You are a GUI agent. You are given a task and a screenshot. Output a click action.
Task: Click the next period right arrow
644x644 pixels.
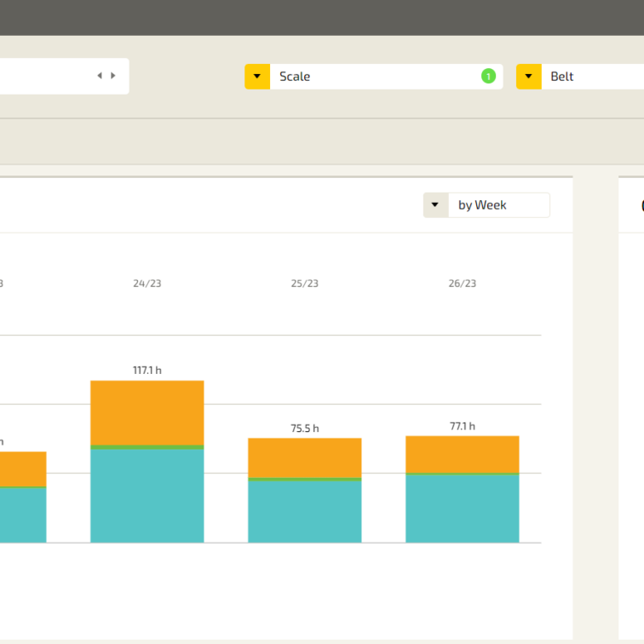click(113, 76)
